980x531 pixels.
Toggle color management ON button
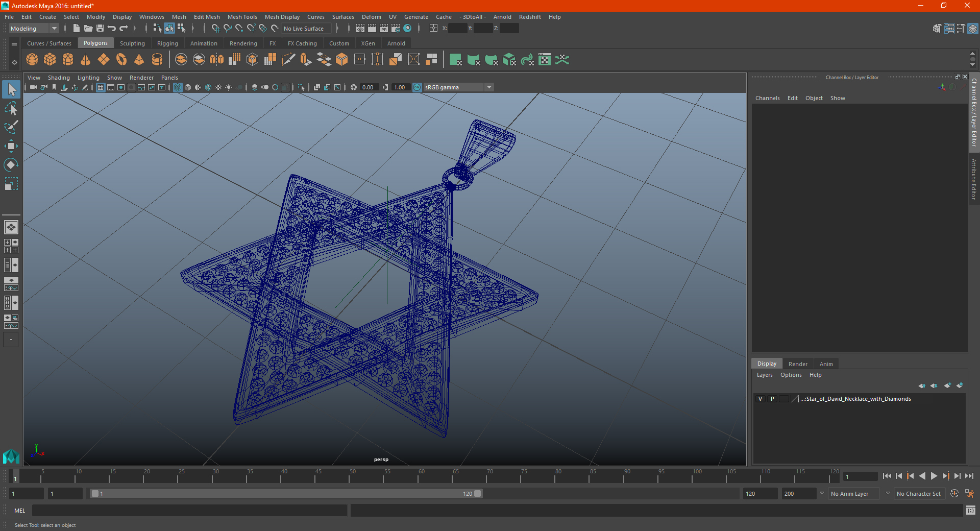pos(417,87)
